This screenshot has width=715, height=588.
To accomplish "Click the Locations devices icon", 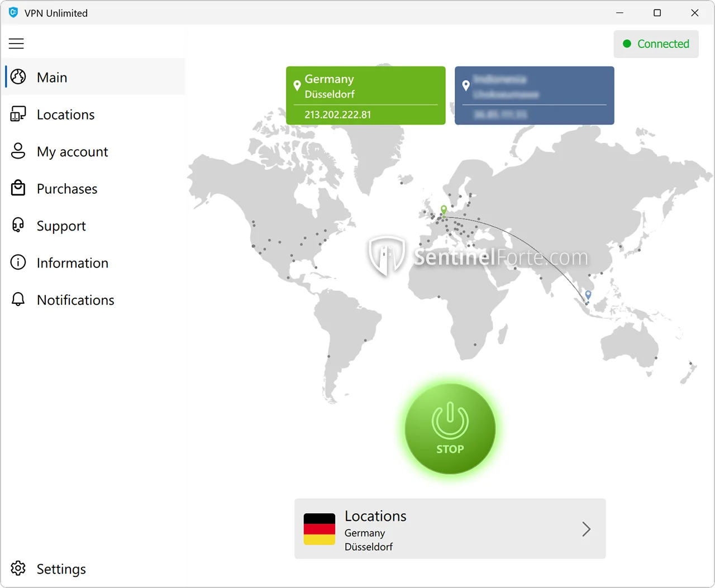I will (18, 114).
